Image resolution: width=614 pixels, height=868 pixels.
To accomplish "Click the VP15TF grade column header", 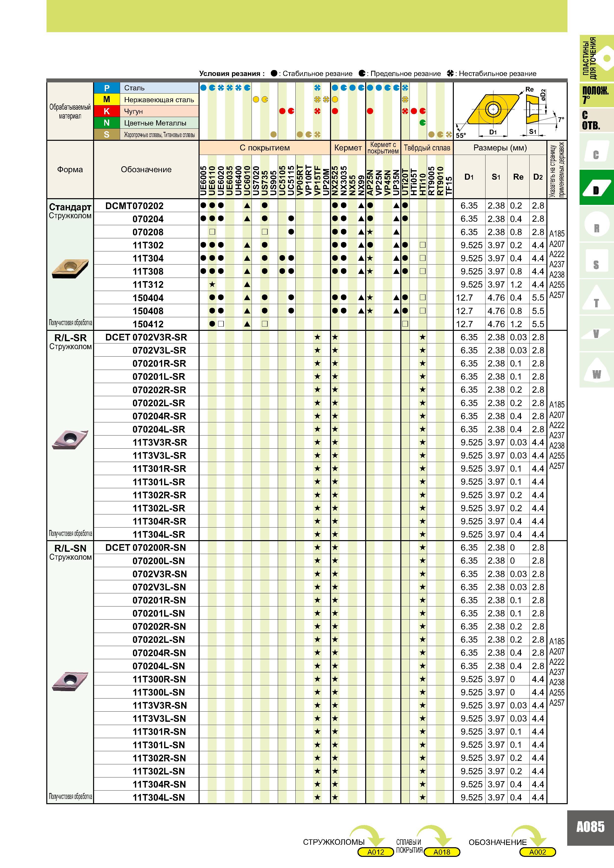I will click(x=317, y=181).
